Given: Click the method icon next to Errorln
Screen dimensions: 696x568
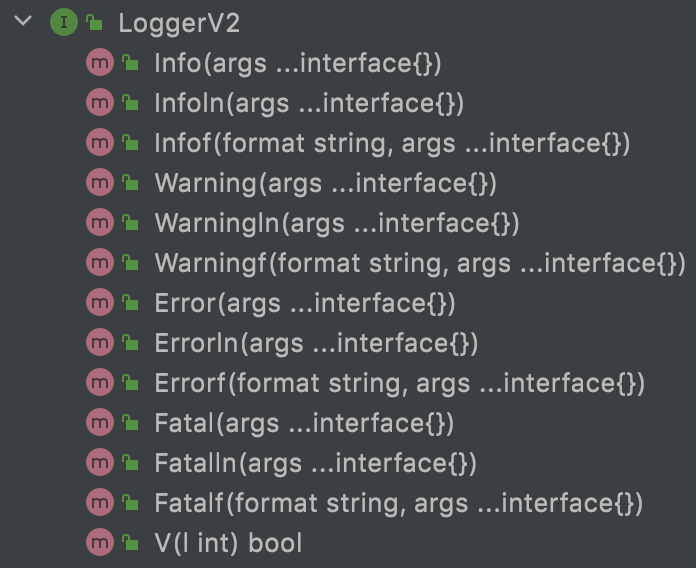Looking at the screenshot, I should (x=99, y=343).
